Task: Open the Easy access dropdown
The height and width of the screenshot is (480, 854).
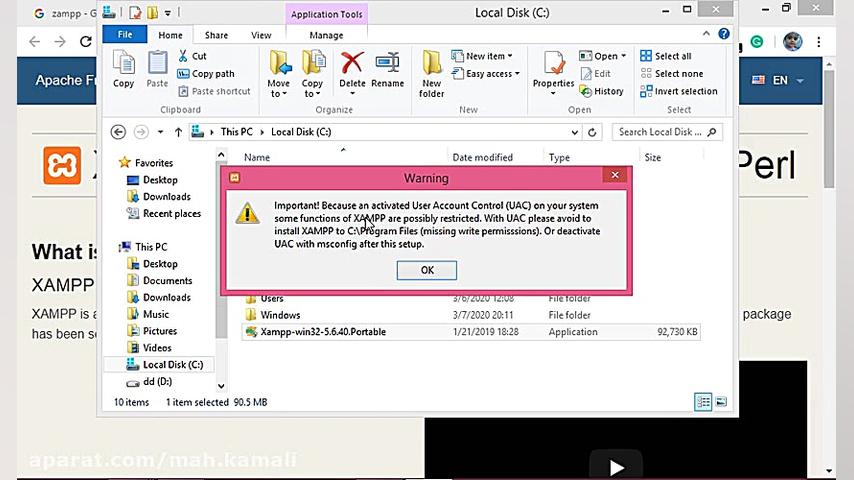Action: (x=486, y=74)
